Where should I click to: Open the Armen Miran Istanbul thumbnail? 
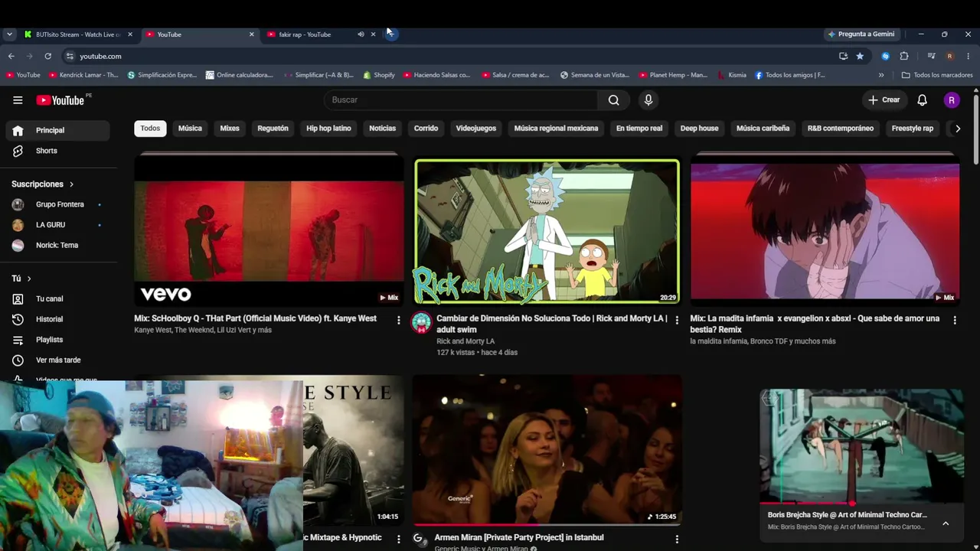[547, 450]
